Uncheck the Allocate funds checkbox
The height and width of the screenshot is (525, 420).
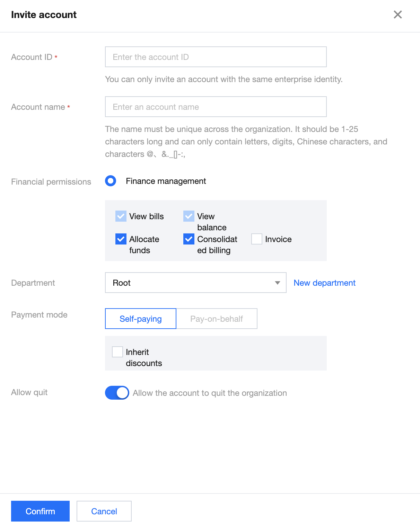point(121,239)
